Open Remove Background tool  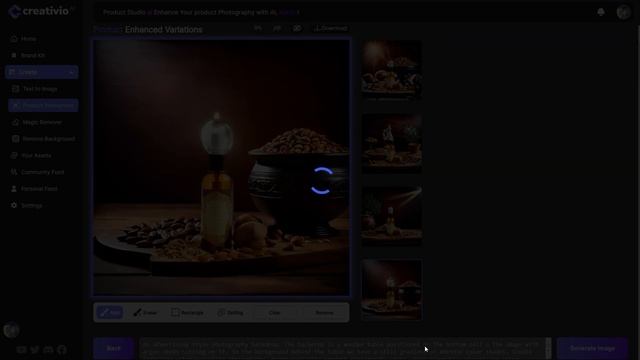(x=49, y=139)
